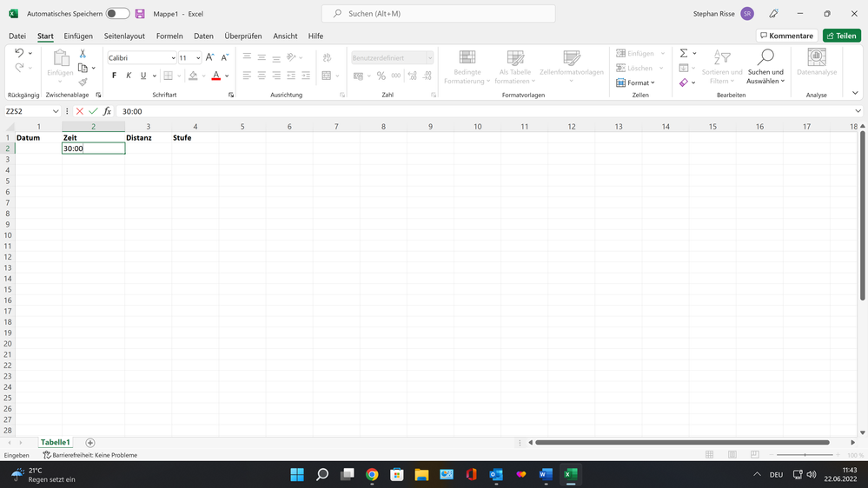The image size is (868, 488).
Task: Open the Benutzerdefiniert number format dropdown
Action: 429,58
